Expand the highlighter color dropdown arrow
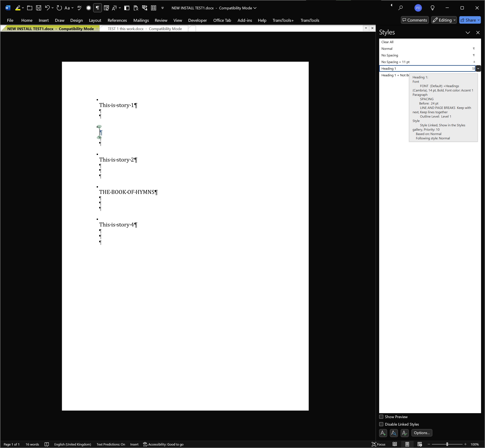This screenshot has height=448, width=485. [23, 8]
